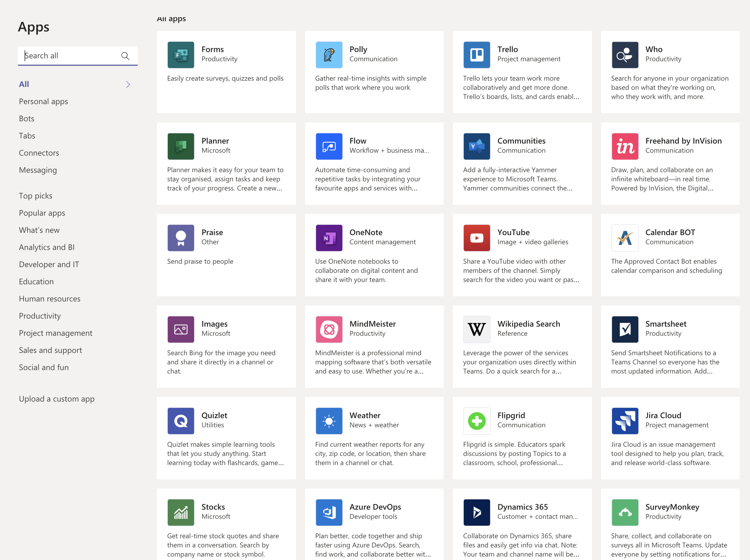Show Sales and support apps

[50, 350]
